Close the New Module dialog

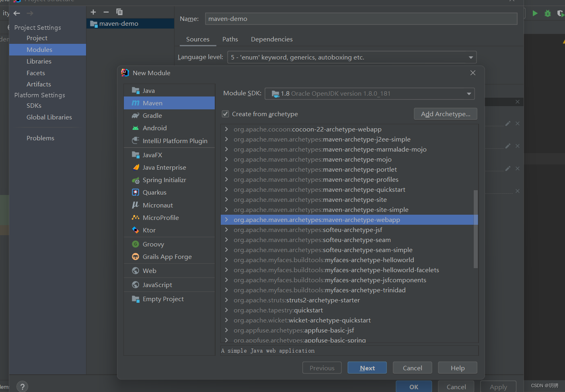pos(473,73)
